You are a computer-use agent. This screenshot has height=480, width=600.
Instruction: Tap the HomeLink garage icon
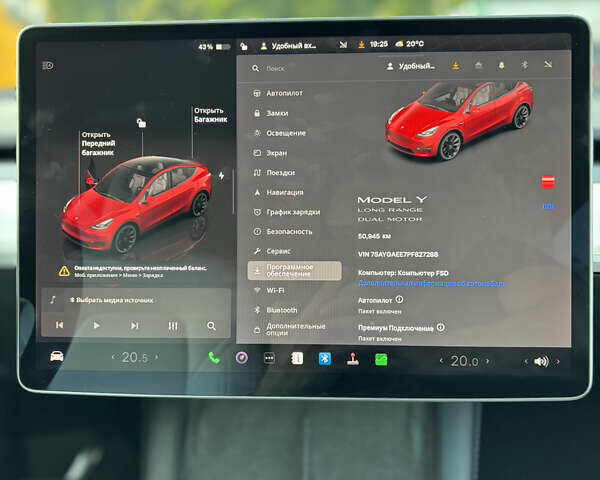click(x=478, y=65)
